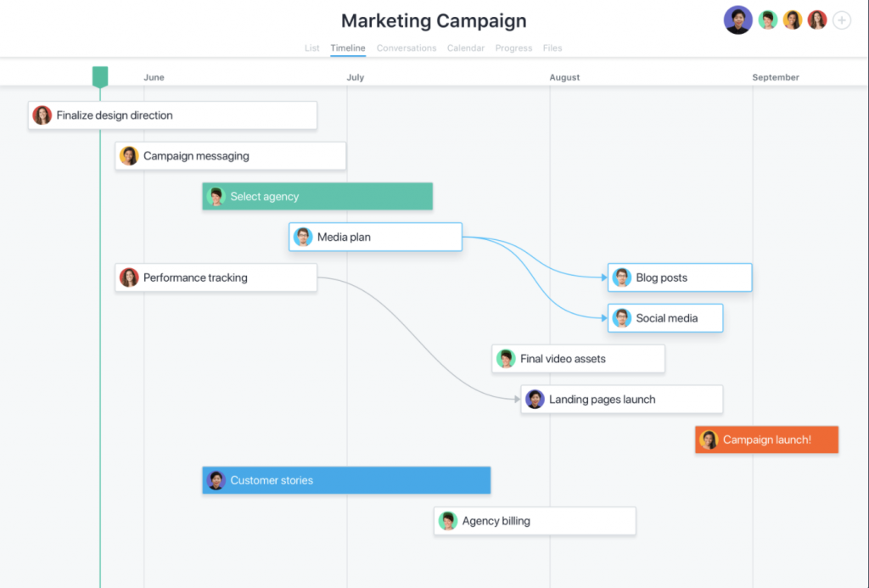Click the Marketing Campaign project title

click(434, 20)
